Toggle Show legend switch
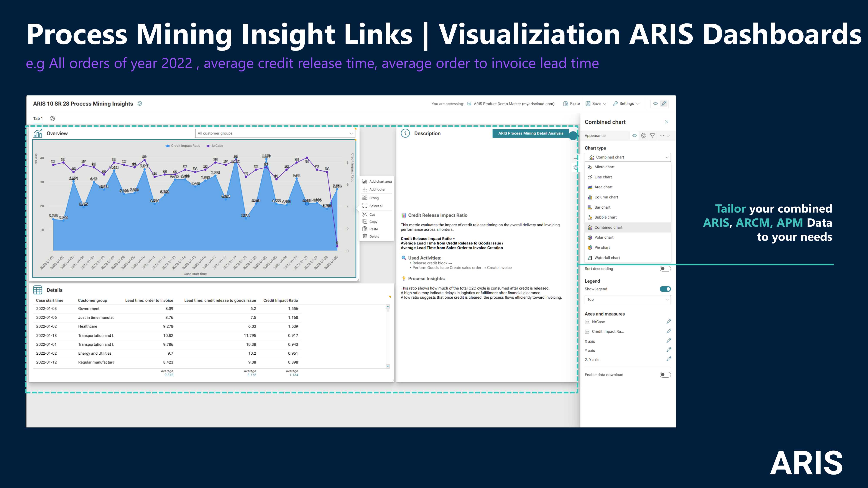Image resolution: width=868 pixels, height=488 pixels. (x=665, y=289)
